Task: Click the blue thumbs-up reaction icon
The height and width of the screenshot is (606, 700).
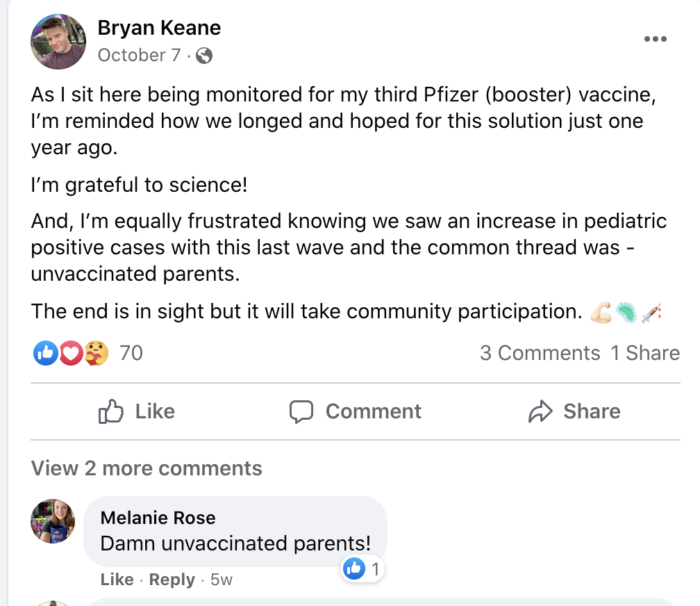Action: click(46, 354)
